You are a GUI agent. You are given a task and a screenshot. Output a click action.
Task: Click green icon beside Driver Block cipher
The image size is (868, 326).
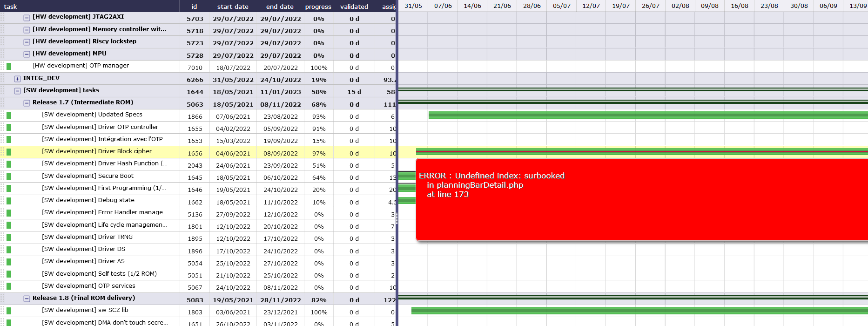(9, 152)
